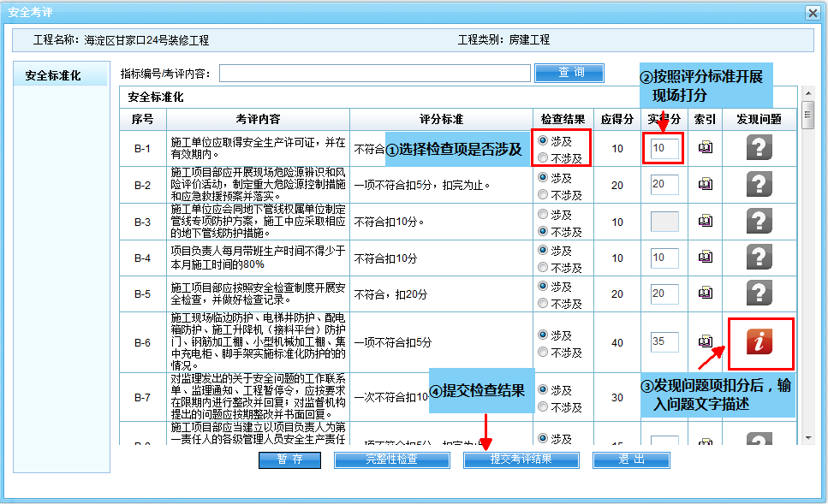Open the index book icon for row B-1
The height and width of the screenshot is (504, 828).
tap(705, 148)
